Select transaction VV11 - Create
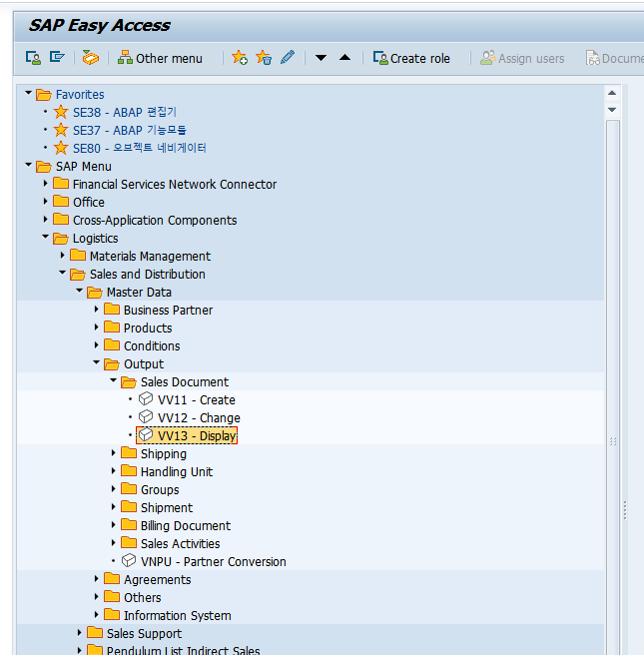 coord(197,399)
